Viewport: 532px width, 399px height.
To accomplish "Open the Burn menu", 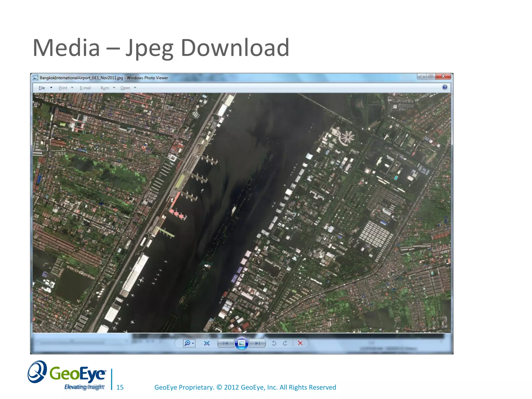I will point(105,88).
